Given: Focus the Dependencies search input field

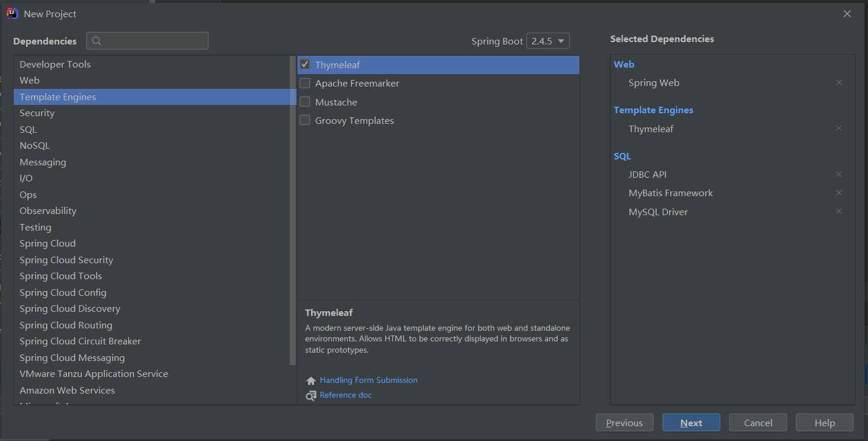Looking at the screenshot, I should pyautogui.click(x=148, y=41).
